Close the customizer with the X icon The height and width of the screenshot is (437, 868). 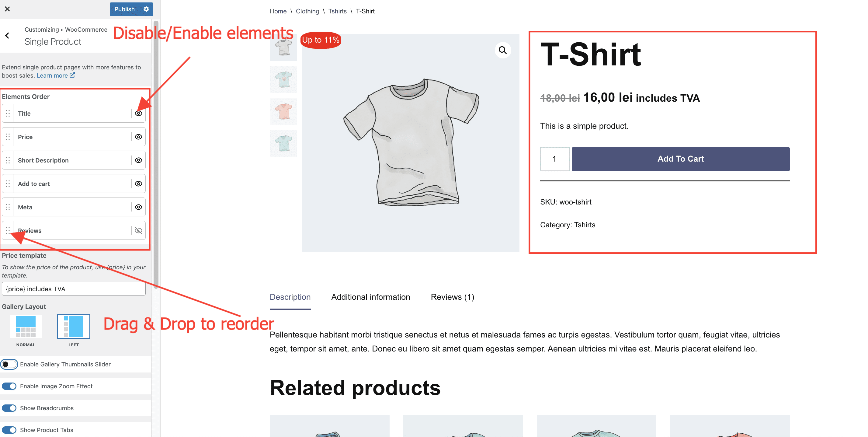pos(7,9)
